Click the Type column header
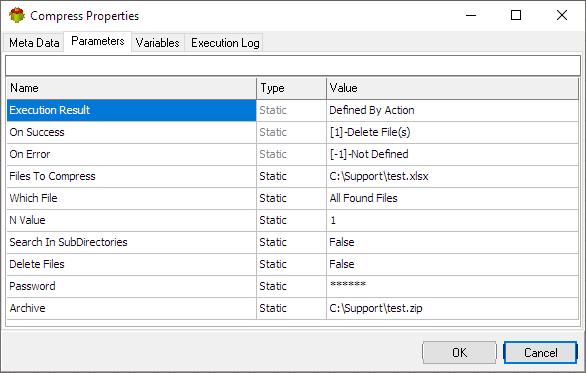This screenshot has height=373, width=586. click(x=292, y=88)
